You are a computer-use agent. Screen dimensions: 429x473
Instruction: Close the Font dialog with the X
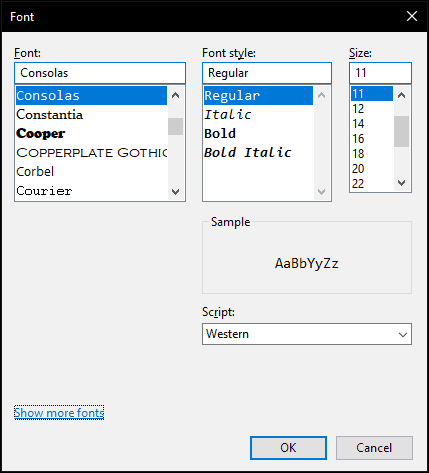[412, 16]
